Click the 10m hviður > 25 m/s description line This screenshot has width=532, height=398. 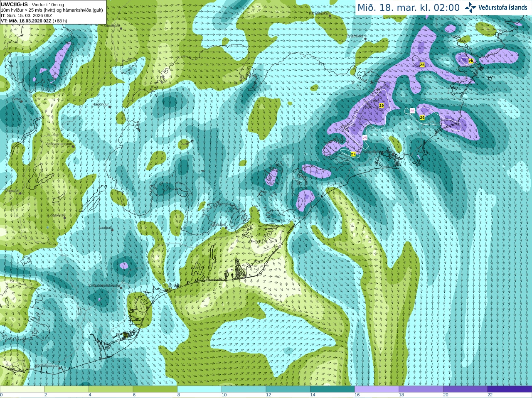[52, 10]
